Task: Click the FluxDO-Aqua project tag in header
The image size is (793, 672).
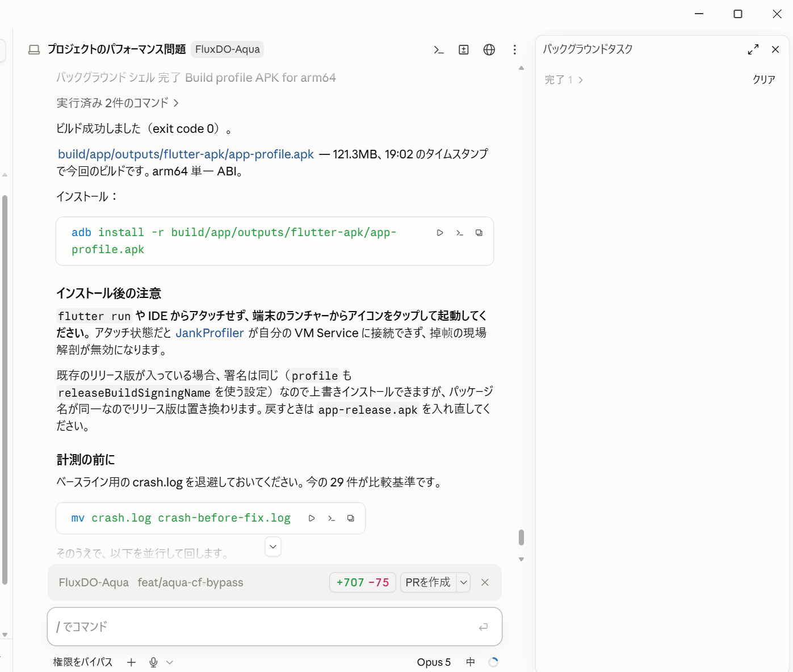Action: (228, 49)
